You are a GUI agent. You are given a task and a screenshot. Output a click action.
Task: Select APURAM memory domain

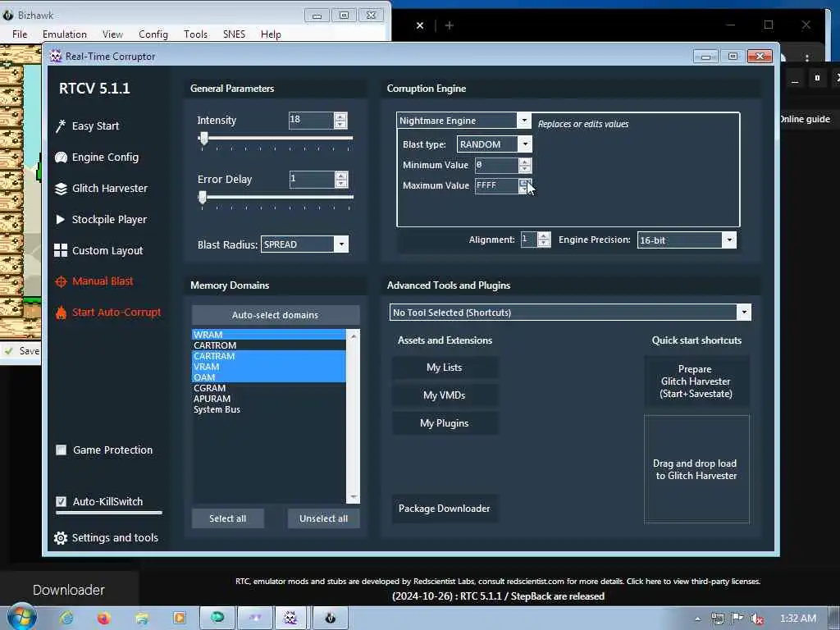point(269,399)
